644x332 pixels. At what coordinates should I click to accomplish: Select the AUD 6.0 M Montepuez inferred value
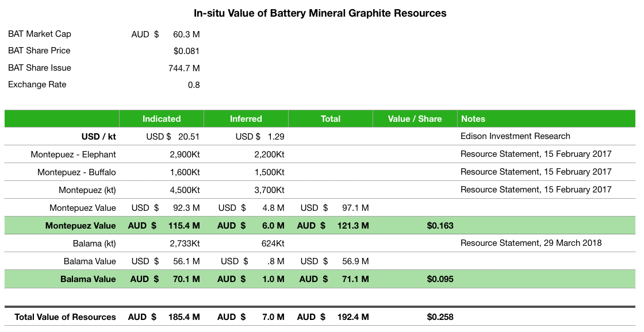[251, 226]
